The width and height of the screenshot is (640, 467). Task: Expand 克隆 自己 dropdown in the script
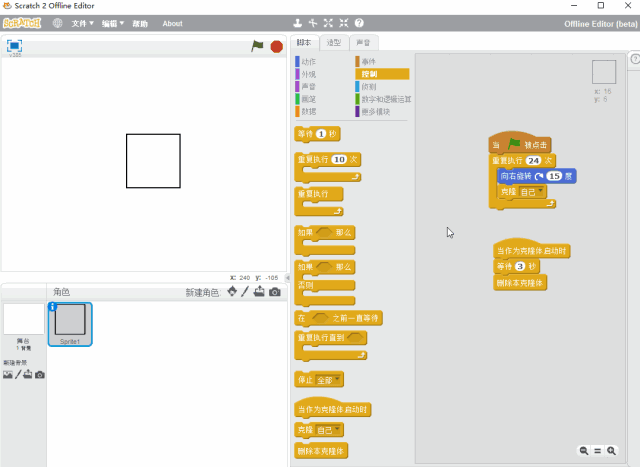tap(541, 192)
